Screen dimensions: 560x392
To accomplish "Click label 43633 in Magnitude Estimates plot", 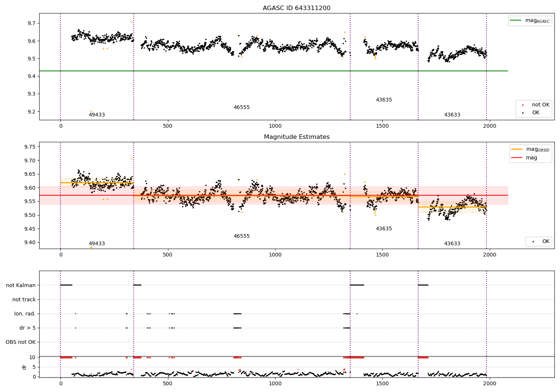I will [x=452, y=244].
